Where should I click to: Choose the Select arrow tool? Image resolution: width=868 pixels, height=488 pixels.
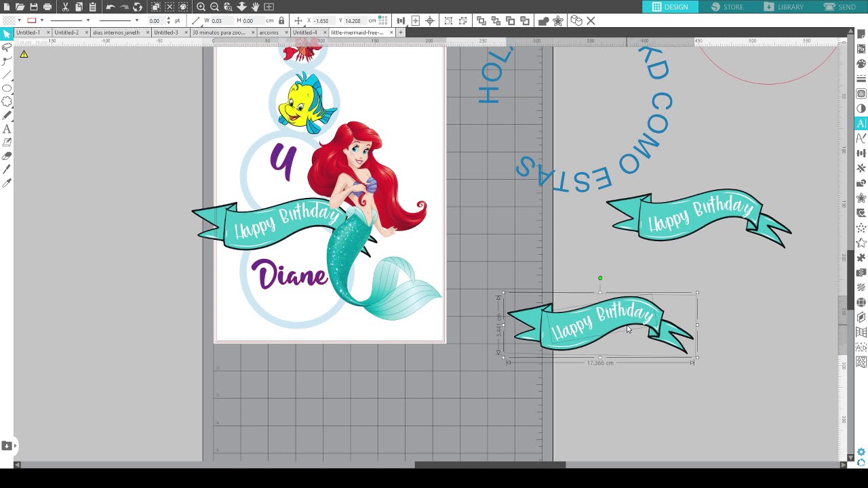pos(7,34)
